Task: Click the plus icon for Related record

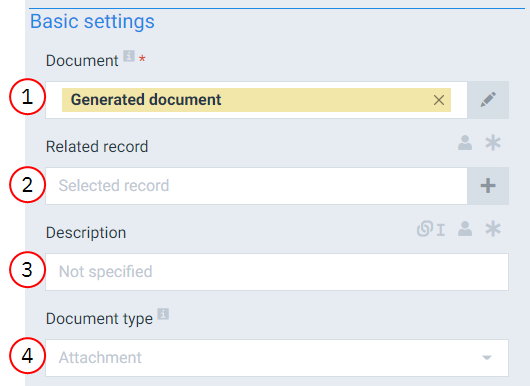Action: (488, 186)
